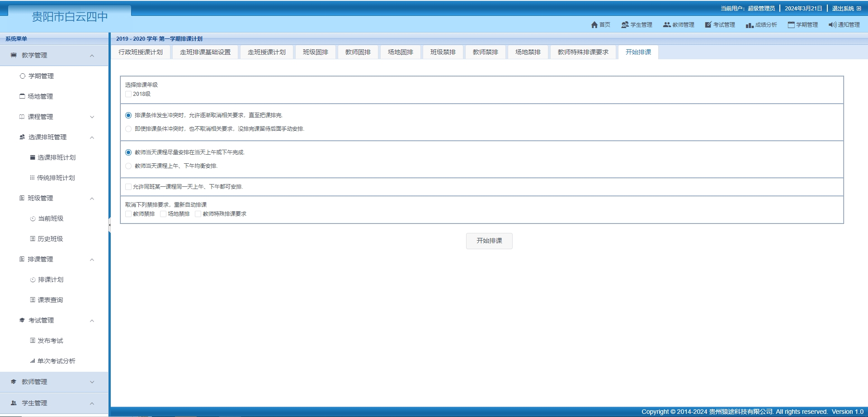Click the 教师管理 icon in top navigation
This screenshot has width=868, height=417.
(667, 25)
